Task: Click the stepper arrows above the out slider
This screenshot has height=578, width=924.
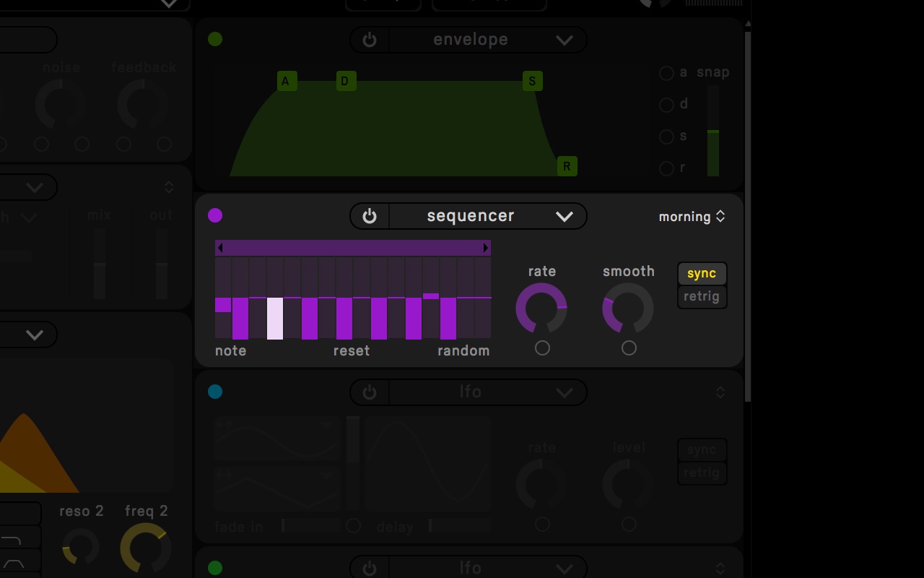Action: point(169,188)
